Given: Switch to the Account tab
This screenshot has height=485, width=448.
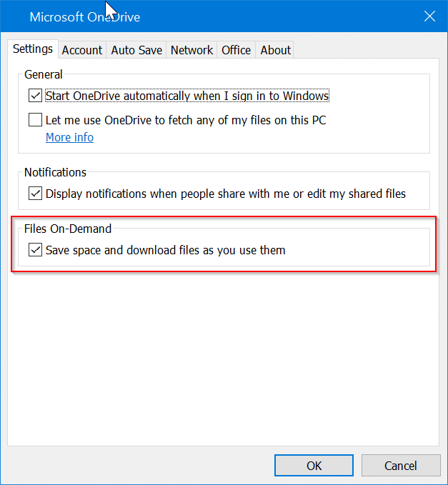Looking at the screenshot, I should tap(82, 50).
